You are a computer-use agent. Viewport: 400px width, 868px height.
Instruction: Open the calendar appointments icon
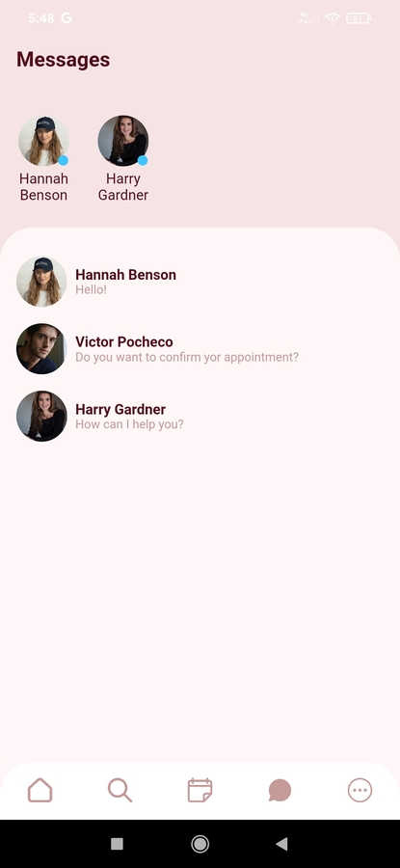(x=200, y=790)
